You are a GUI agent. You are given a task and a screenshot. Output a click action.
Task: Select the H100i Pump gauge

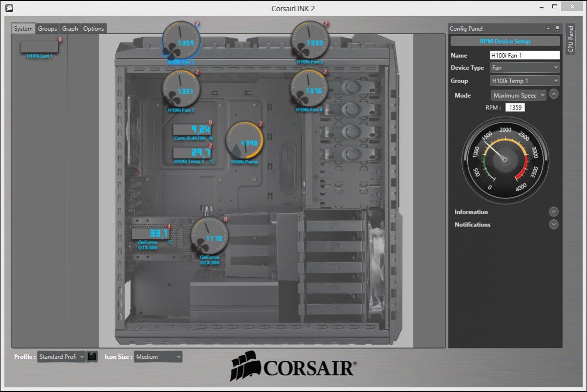[x=244, y=140]
